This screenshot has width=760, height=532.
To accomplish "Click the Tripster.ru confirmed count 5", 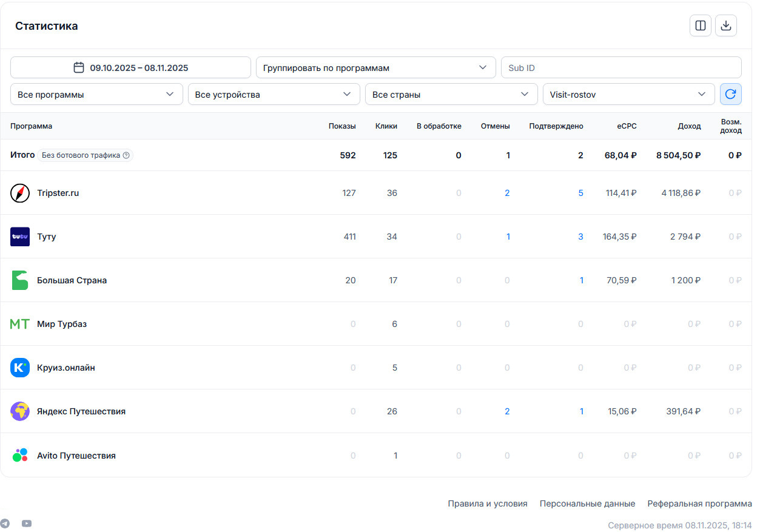I will point(580,193).
